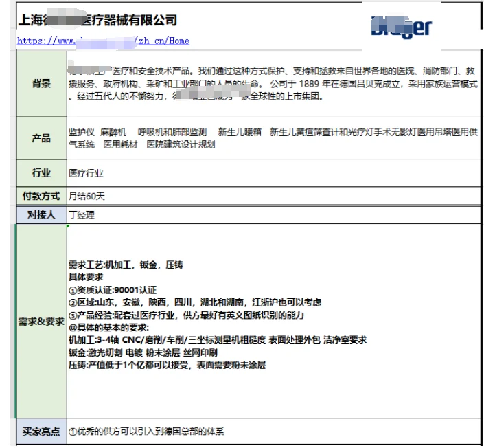Click the 区域 line listing 山东，安徽
The height and width of the screenshot is (448, 484).
[x=195, y=302]
